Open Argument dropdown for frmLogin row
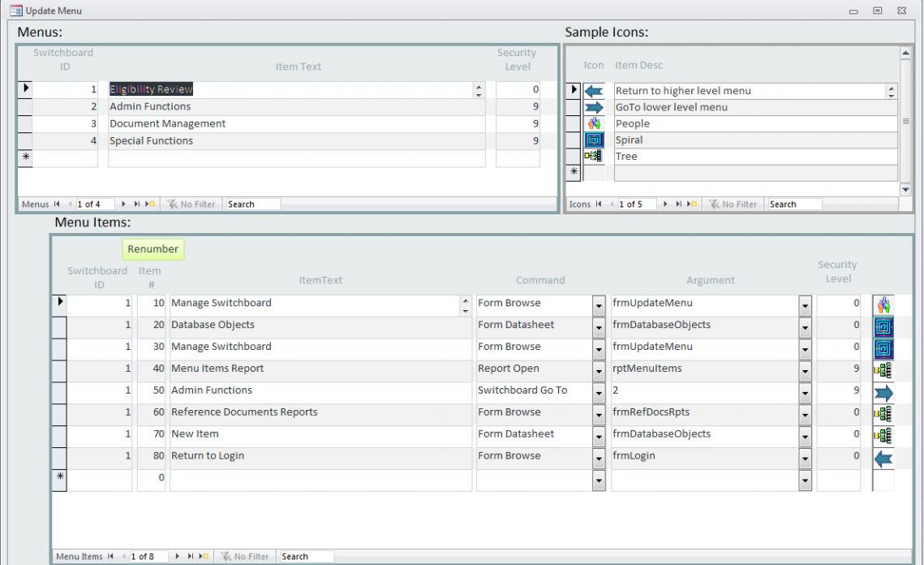 point(805,459)
